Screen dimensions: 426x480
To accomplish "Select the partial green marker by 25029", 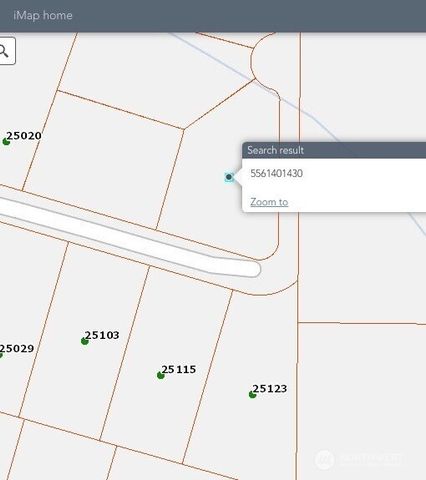I will click(x=1, y=355).
